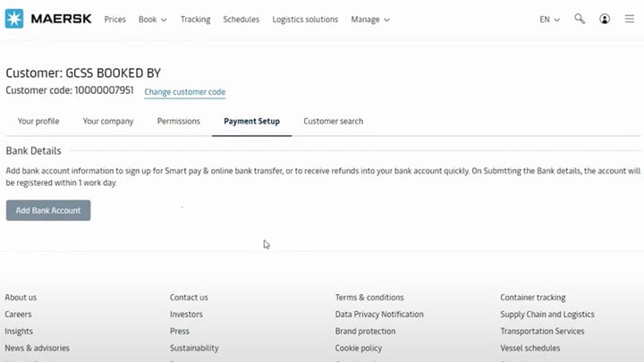This screenshot has height=362, width=644.
Task: Expand the Book dropdown menu
Action: pos(152,19)
